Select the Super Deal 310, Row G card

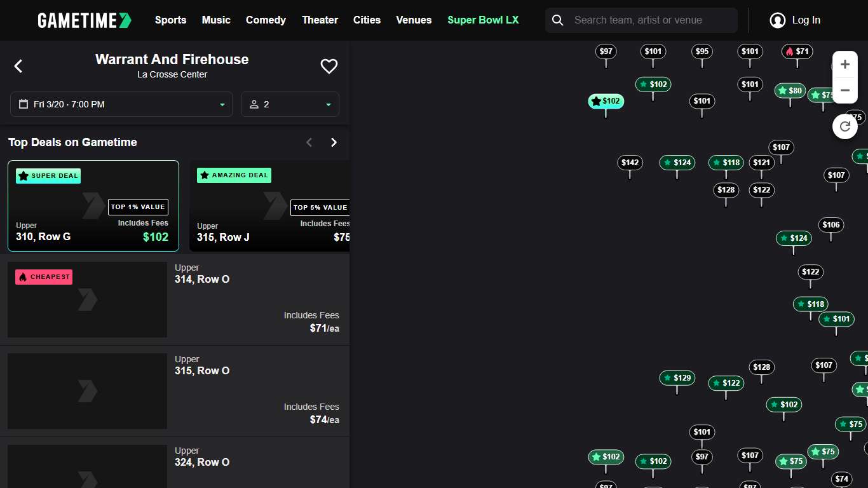pyautogui.click(x=93, y=206)
